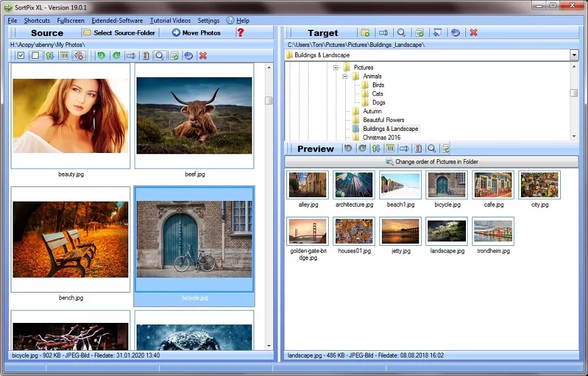Click the magnifier icon in Source toolbar
Image resolution: width=588 pixels, height=376 pixels.
point(160,56)
